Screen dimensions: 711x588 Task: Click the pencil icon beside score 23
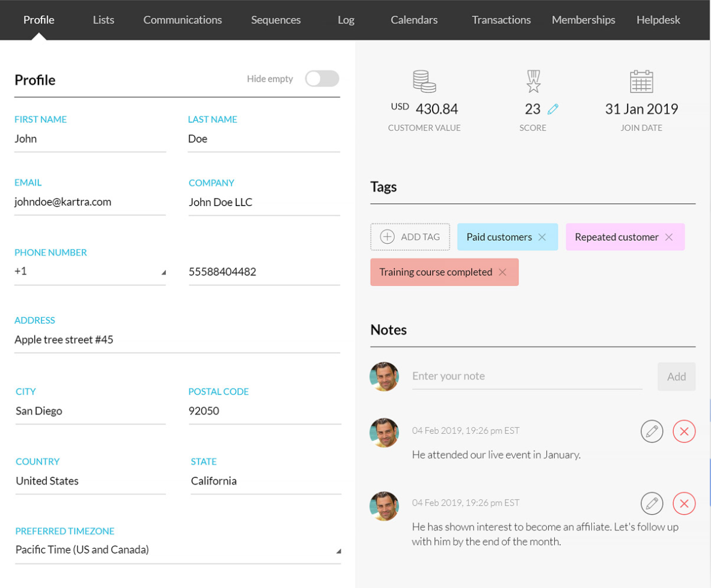point(553,109)
